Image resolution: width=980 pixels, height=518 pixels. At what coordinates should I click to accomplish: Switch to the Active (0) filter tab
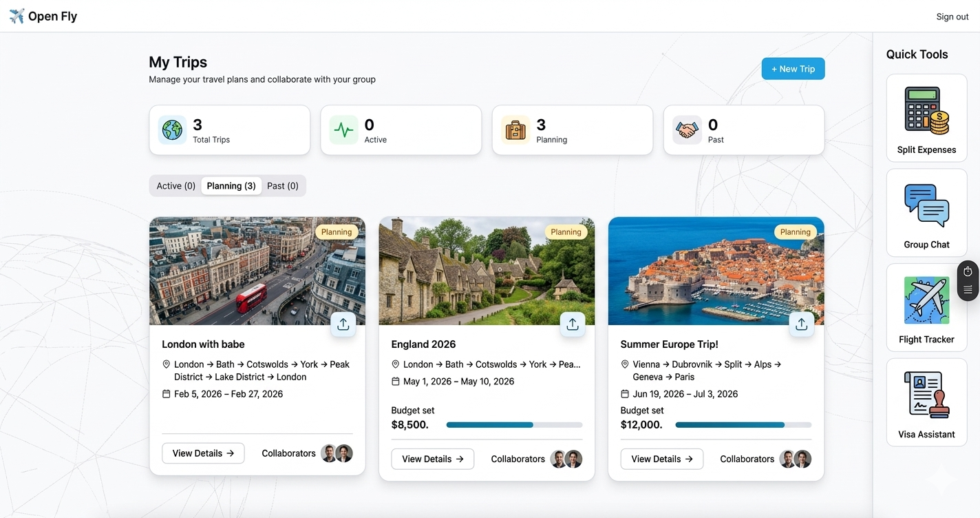coord(175,185)
